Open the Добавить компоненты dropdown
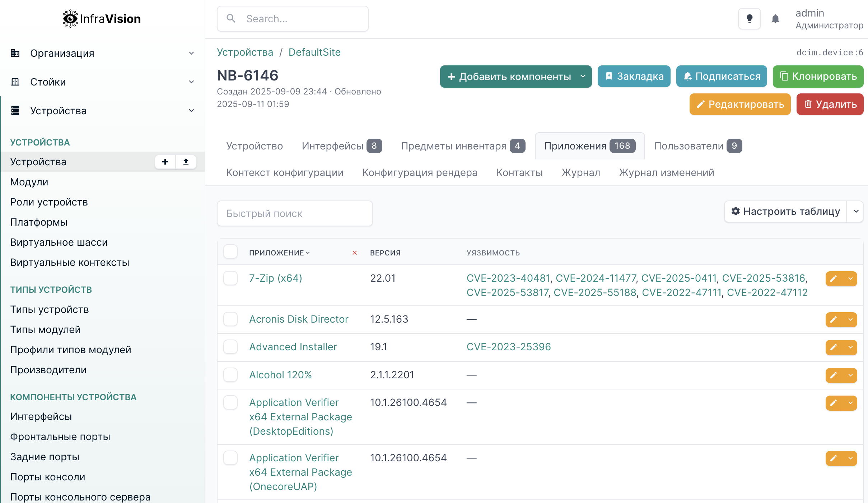This screenshot has height=503, width=868. coord(515,77)
